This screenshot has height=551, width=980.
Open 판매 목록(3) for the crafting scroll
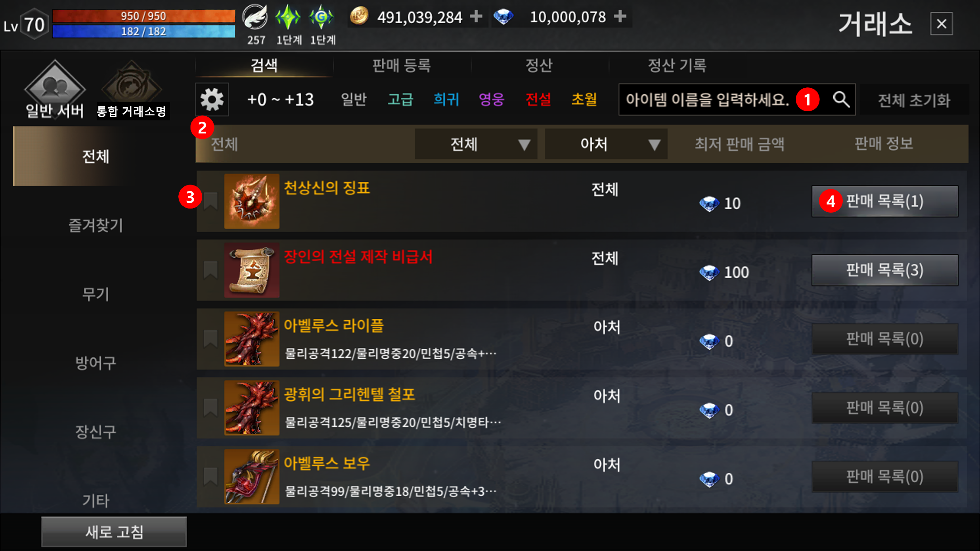point(885,270)
